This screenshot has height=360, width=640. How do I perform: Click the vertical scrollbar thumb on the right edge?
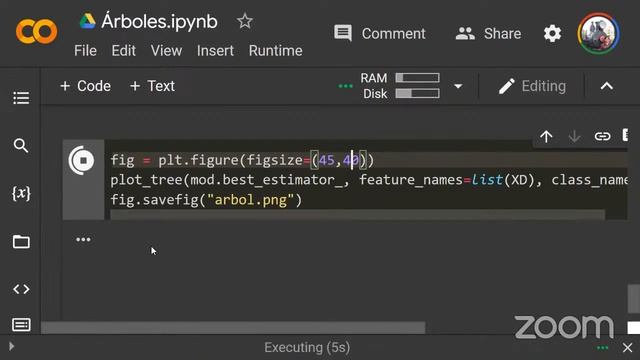(x=633, y=298)
